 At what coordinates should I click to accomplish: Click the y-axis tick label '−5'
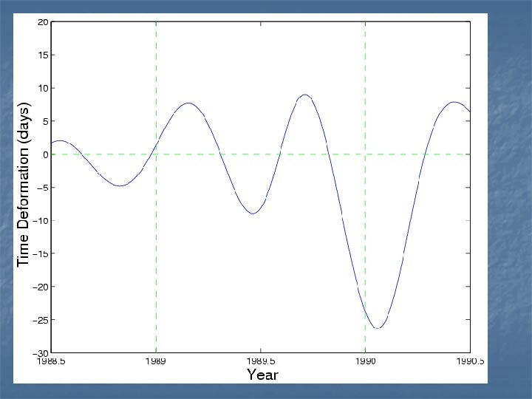pyautogui.click(x=43, y=188)
